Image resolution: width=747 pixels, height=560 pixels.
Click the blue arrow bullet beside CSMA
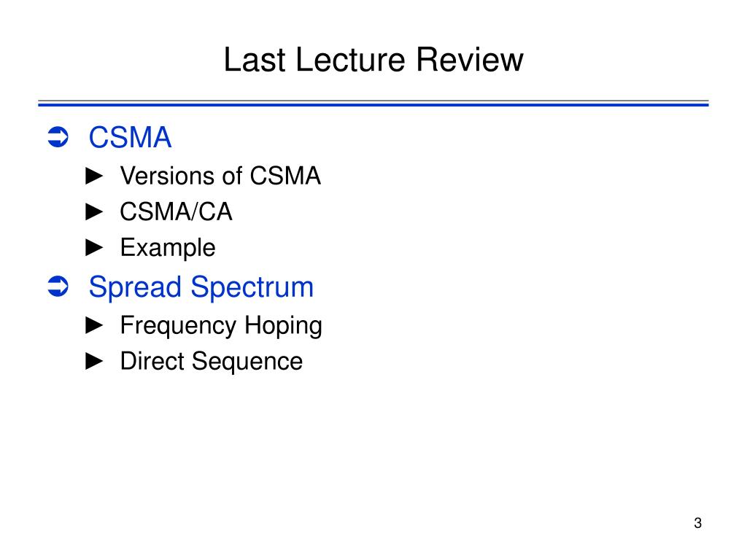pos(58,137)
